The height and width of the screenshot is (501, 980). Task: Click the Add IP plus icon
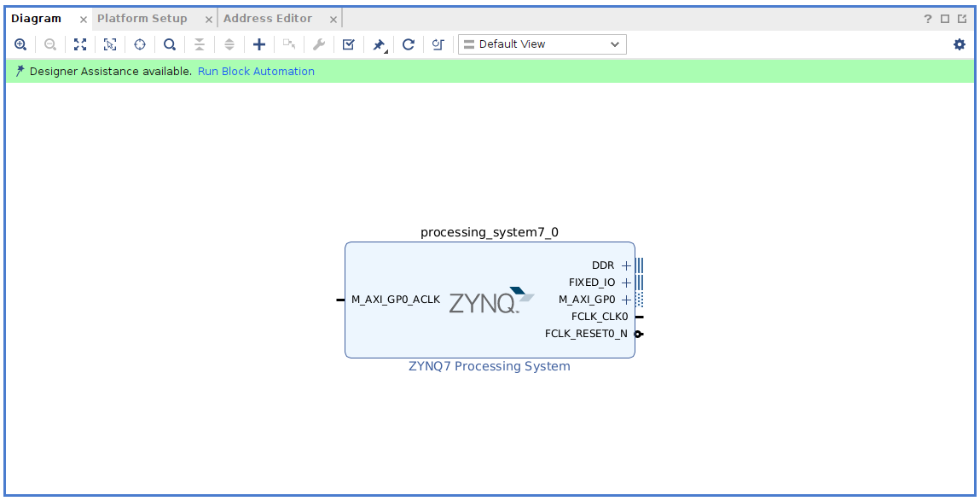tap(258, 44)
